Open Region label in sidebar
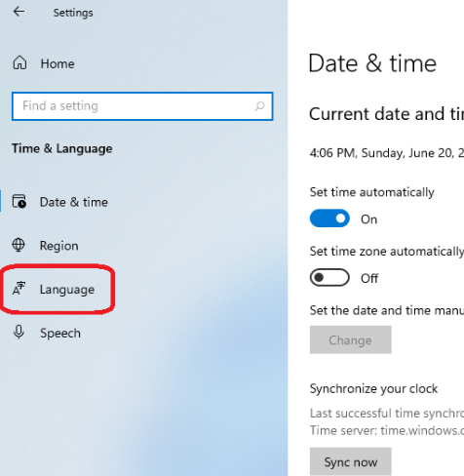The height and width of the screenshot is (476, 464). click(x=58, y=246)
